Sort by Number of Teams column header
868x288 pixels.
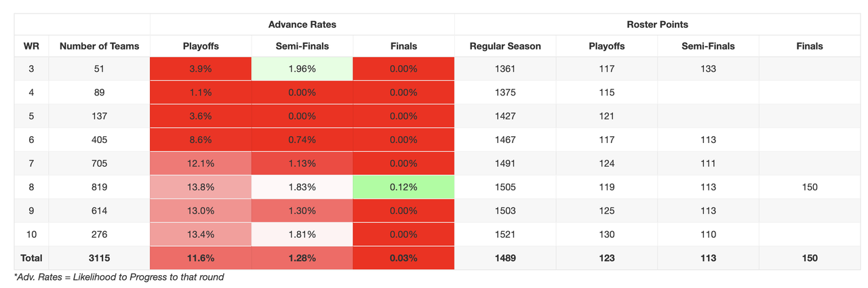coord(99,46)
